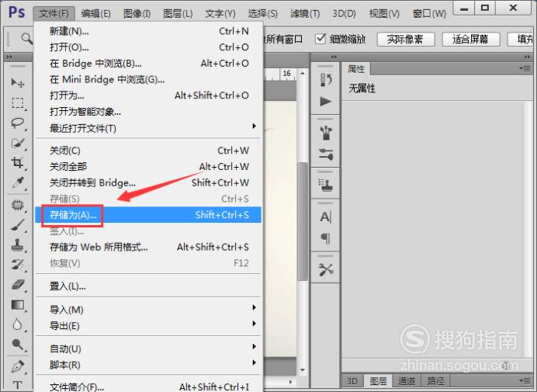Viewport: 537px width, 392px height.
Task: Expand the 自动(U) submenu
Action: [254, 346]
